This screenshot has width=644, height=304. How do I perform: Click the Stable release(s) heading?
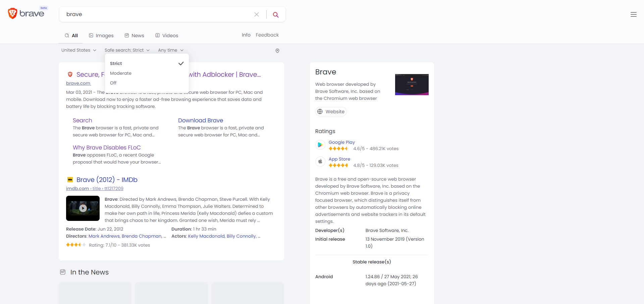pos(372,262)
